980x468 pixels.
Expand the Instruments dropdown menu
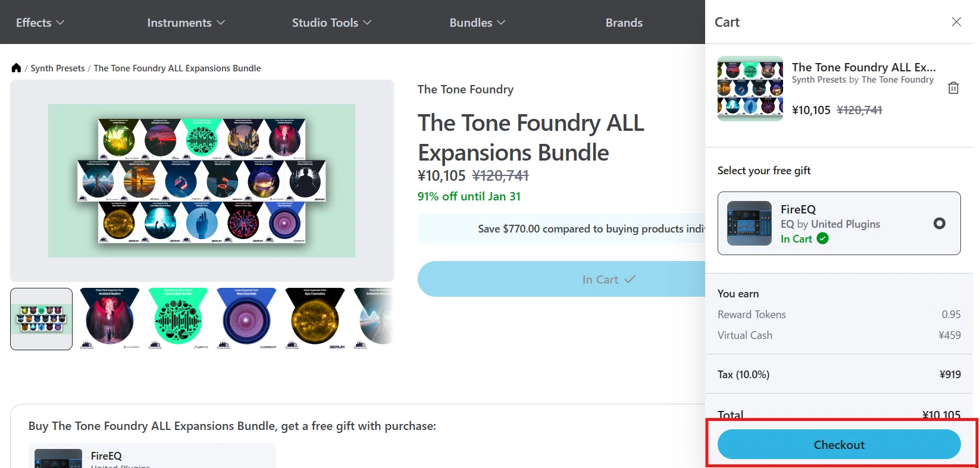point(186,23)
